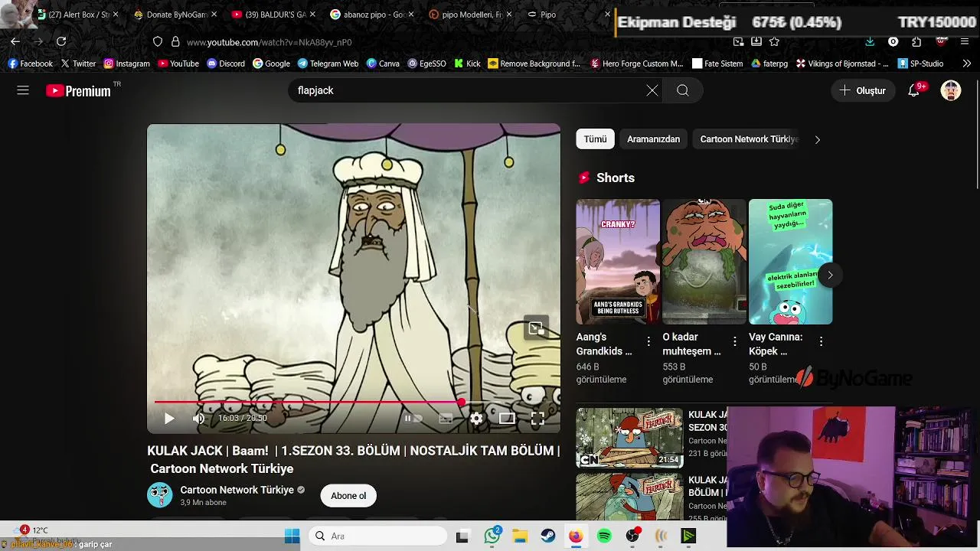
Task: Open the YouTube guide hamburger menu
Action: point(23,90)
